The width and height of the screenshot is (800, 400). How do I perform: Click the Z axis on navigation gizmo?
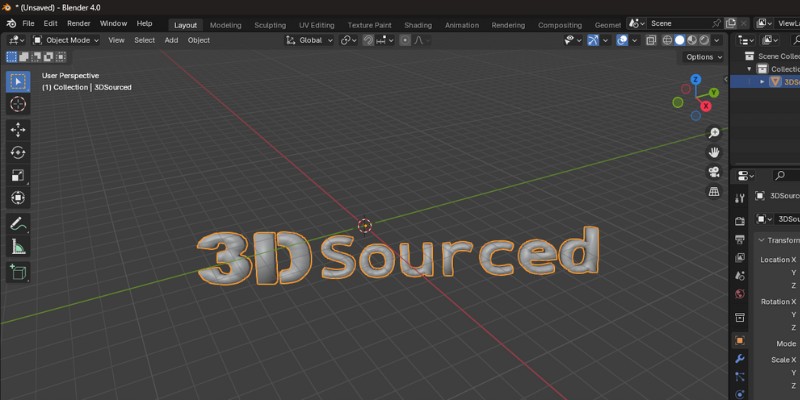click(x=695, y=79)
